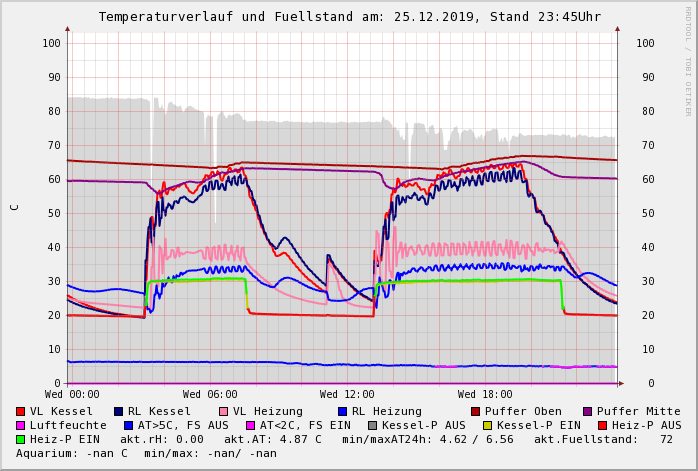Click the dark blue RL Kessel legend swatch
The image size is (698, 471).
pos(118,412)
